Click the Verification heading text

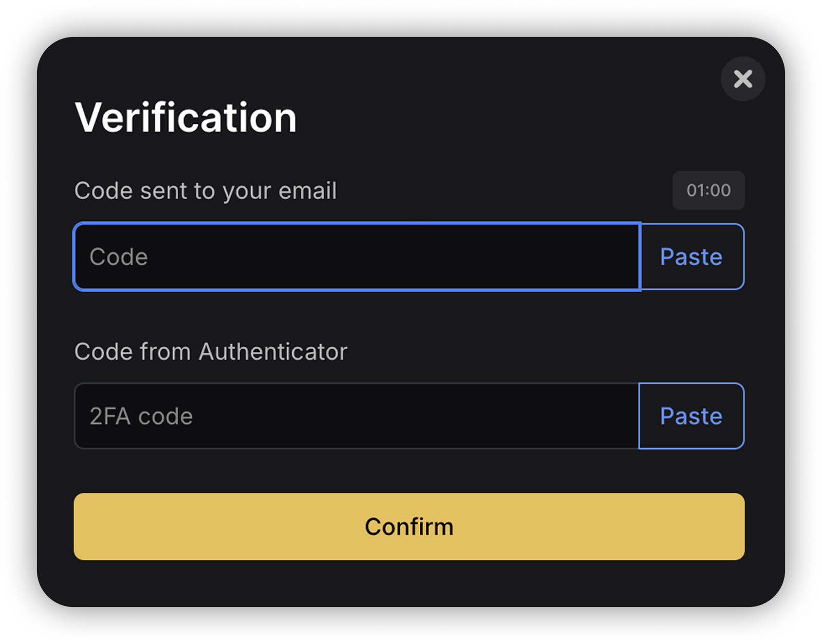(x=185, y=118)
